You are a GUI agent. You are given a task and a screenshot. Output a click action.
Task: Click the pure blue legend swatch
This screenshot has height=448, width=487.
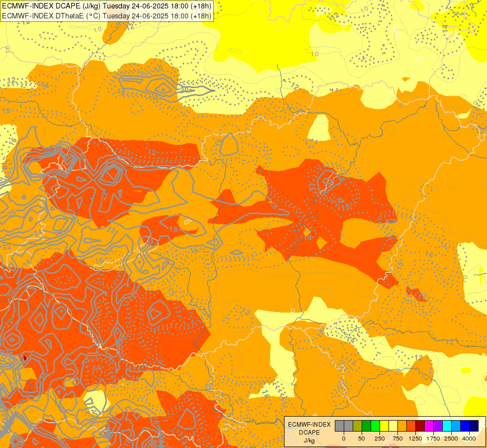(465, 426)
